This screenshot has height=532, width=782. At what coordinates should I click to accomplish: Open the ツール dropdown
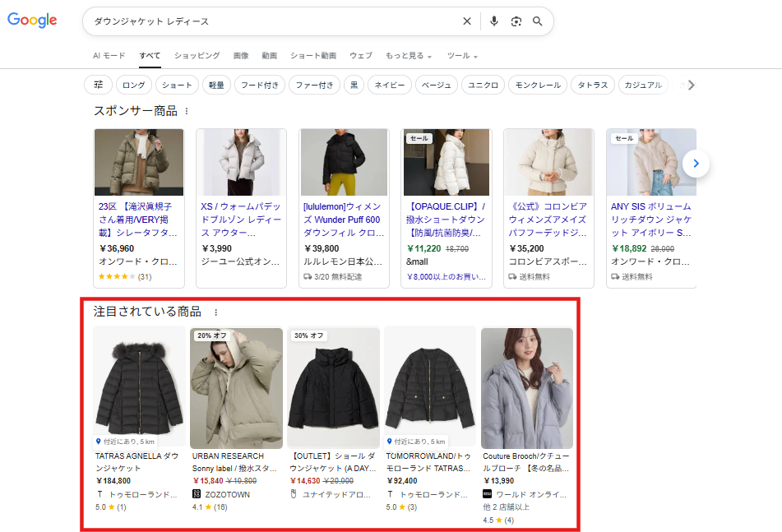click(460, 55)
